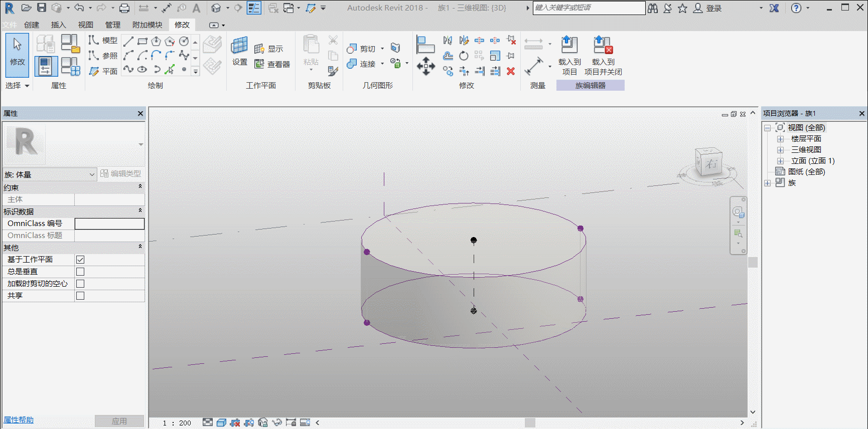Check the 加载时剪切的空心 checkbox

click(80, 284)
